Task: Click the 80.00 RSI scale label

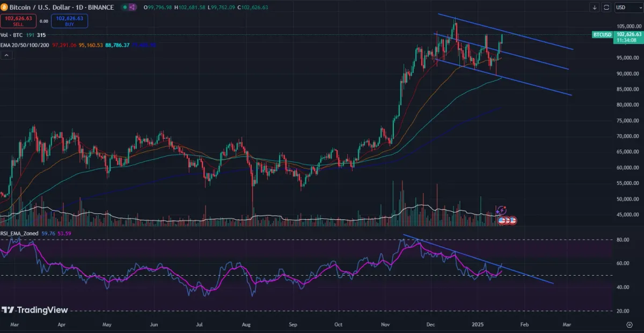Action: point(623,240)
